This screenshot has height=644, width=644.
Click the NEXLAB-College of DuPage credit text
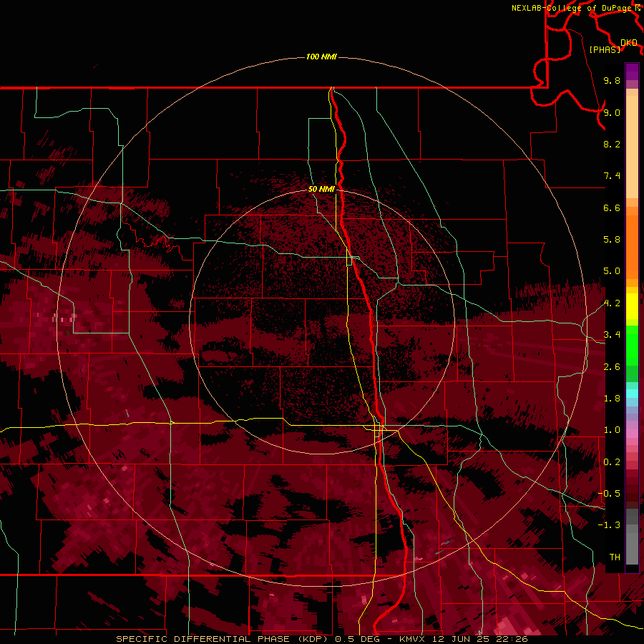572,8
